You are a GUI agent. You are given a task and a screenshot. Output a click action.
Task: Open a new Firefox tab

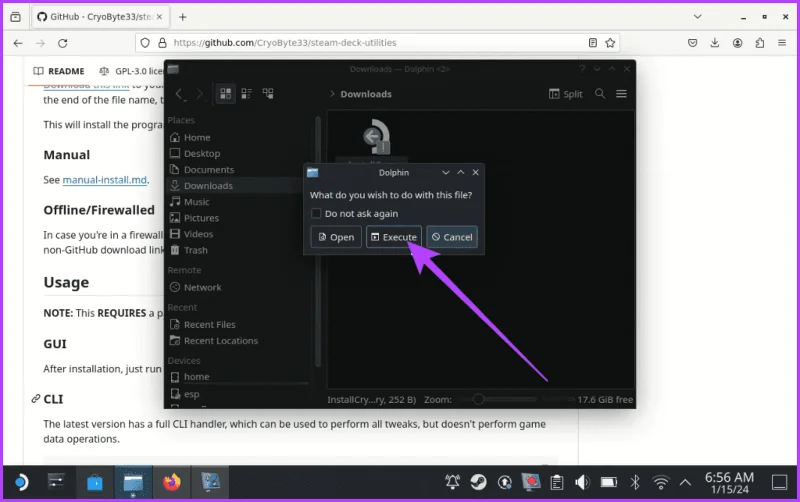(x=182, y=17)
